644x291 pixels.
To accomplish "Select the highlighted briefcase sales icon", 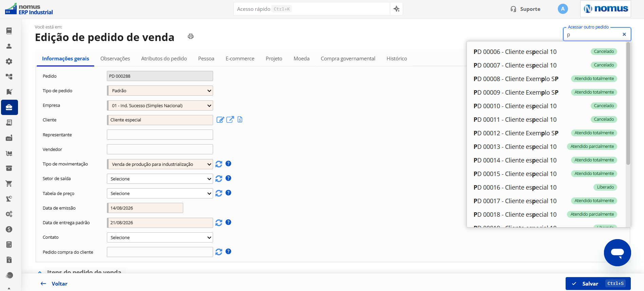I will tap(10, 108).
